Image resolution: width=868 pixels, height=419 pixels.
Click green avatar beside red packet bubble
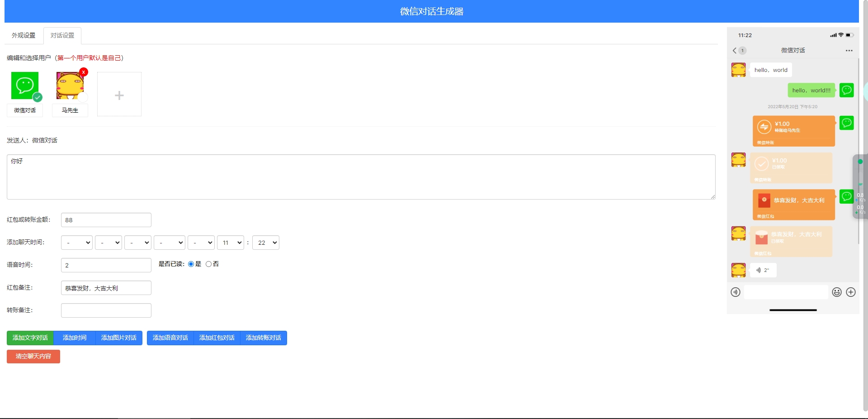(x=847, y=196)
